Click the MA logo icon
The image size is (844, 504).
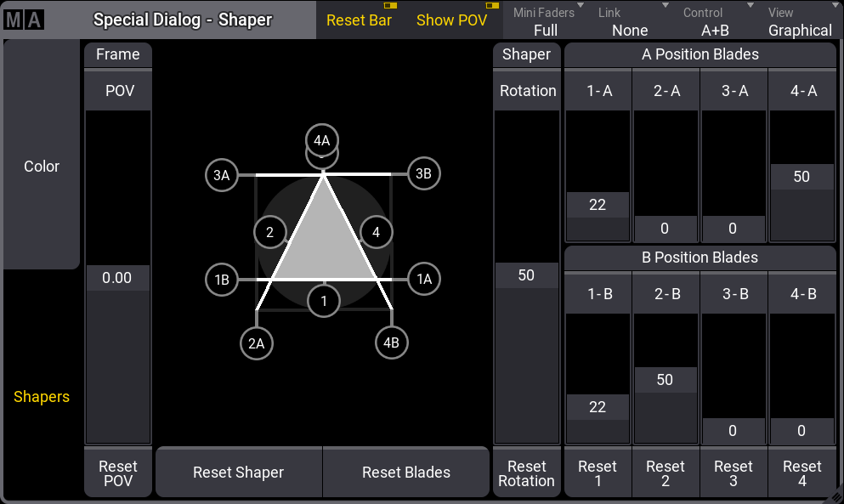point(24,20)
